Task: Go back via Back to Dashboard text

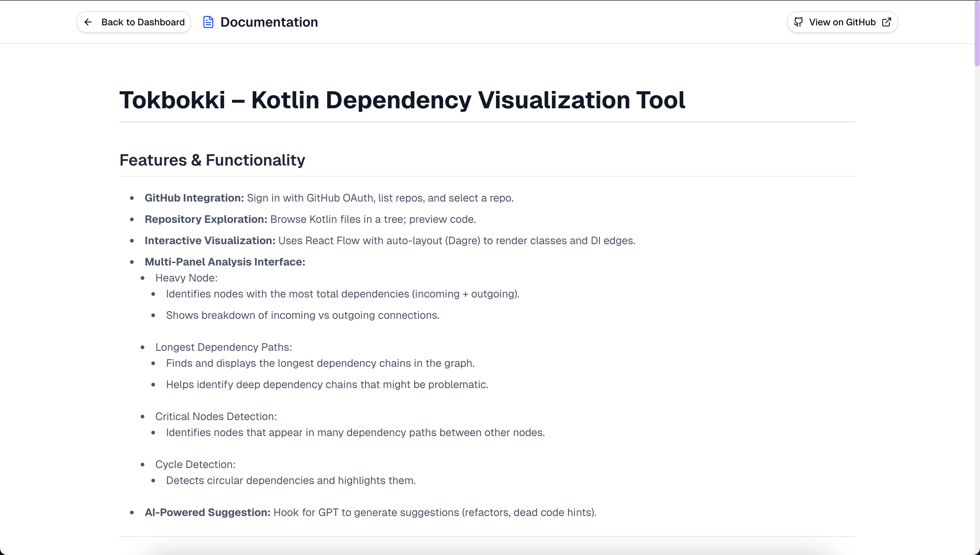Action: coord(143,22)
